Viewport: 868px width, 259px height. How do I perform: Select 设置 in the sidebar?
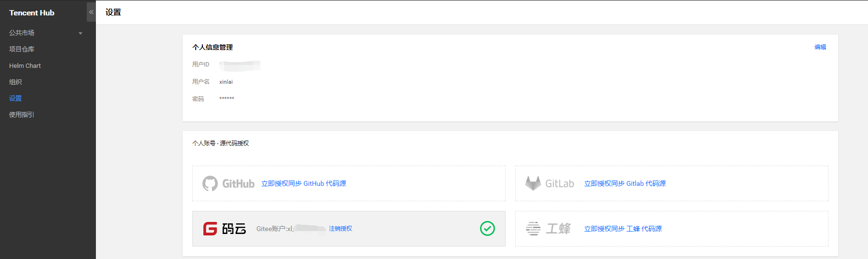pyautogui.click(x=15, y=98)
